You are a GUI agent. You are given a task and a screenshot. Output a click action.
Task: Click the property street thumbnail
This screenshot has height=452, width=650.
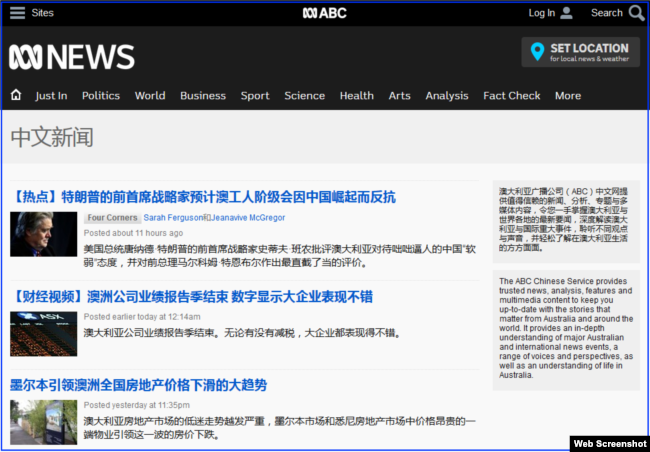44,422
